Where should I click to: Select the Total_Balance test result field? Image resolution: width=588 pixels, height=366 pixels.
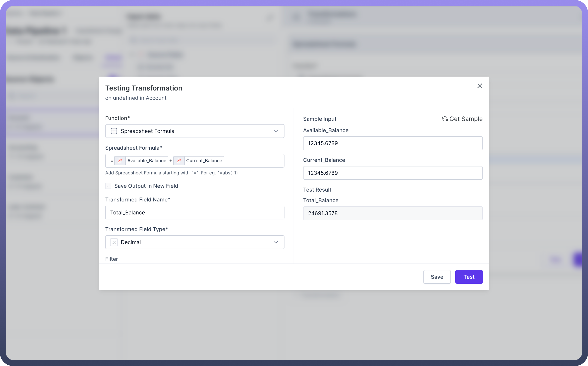[393, 213]
